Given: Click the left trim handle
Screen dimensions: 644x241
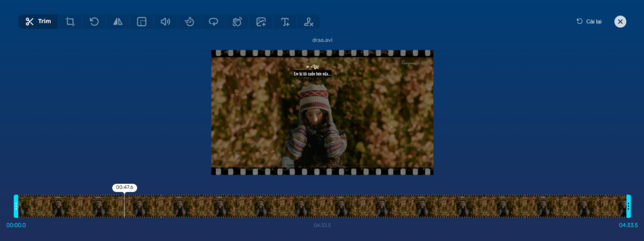Looking at the screenshot, I should (16, 206).
